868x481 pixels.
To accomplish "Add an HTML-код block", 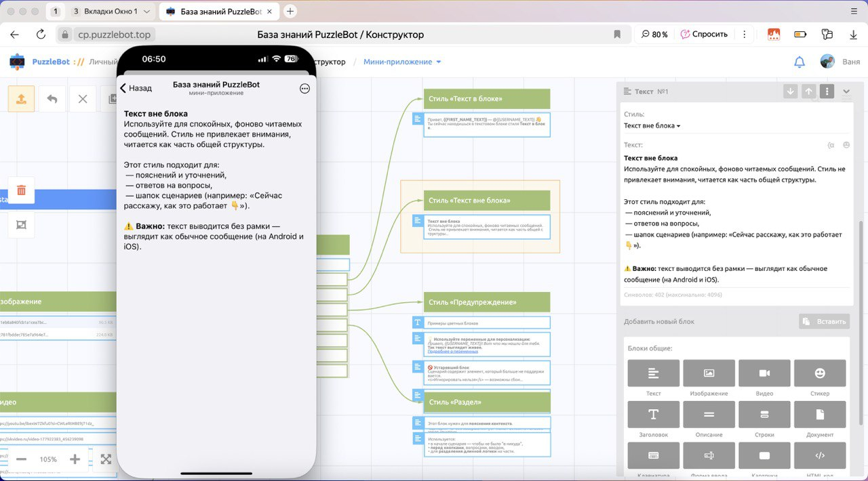I will click(820, 456).
